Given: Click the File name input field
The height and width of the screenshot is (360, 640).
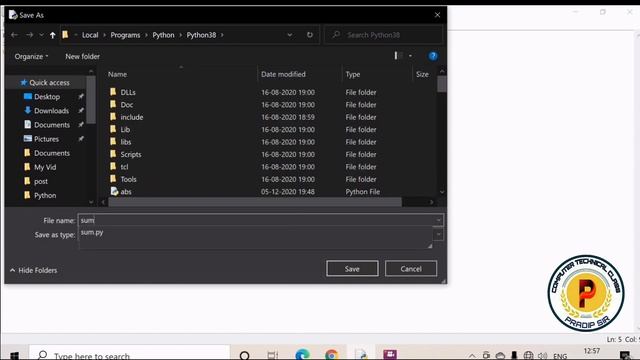Looking at the screenshot, I should (x=256, y=220).
